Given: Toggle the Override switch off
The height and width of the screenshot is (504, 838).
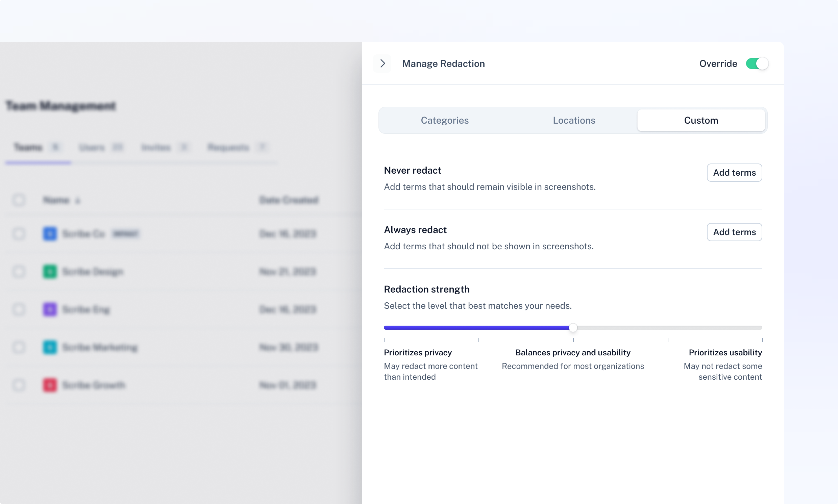Looking at the screenshot, I should 757,64.
